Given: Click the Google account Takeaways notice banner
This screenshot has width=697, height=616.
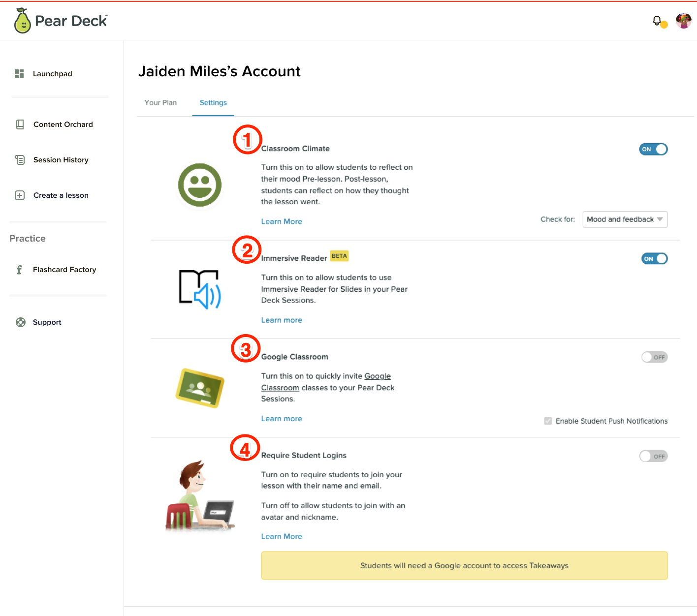Looking at the screenshot, I should tap(464, 566).
